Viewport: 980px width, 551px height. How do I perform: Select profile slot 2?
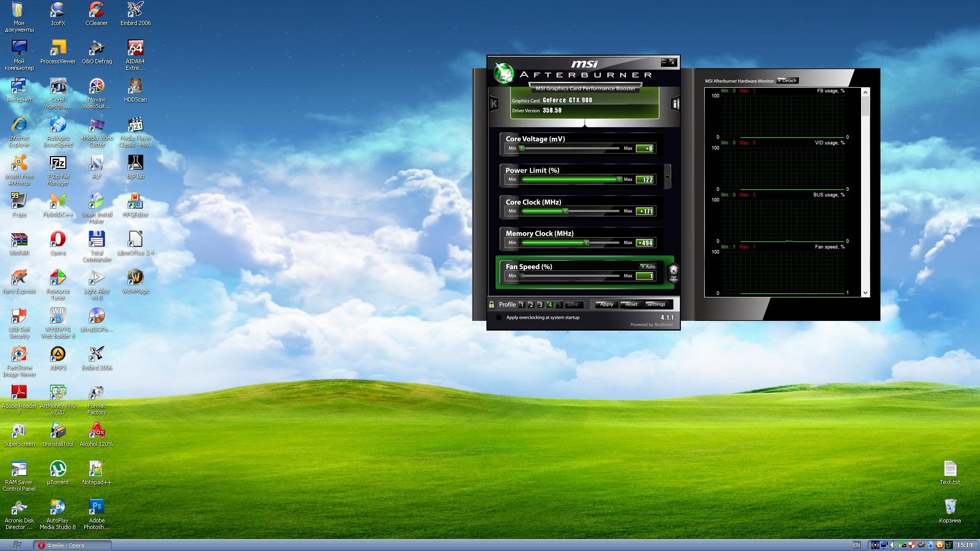coord(531,305)
